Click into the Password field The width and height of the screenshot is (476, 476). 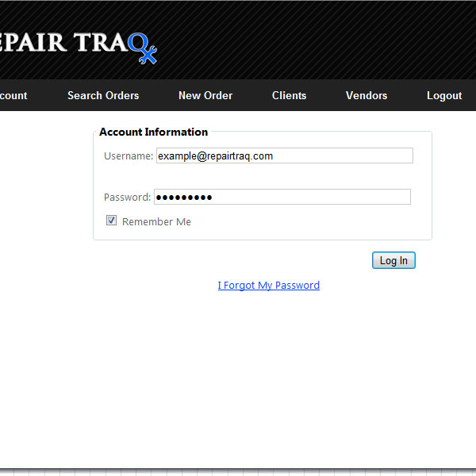click(282, 197)
